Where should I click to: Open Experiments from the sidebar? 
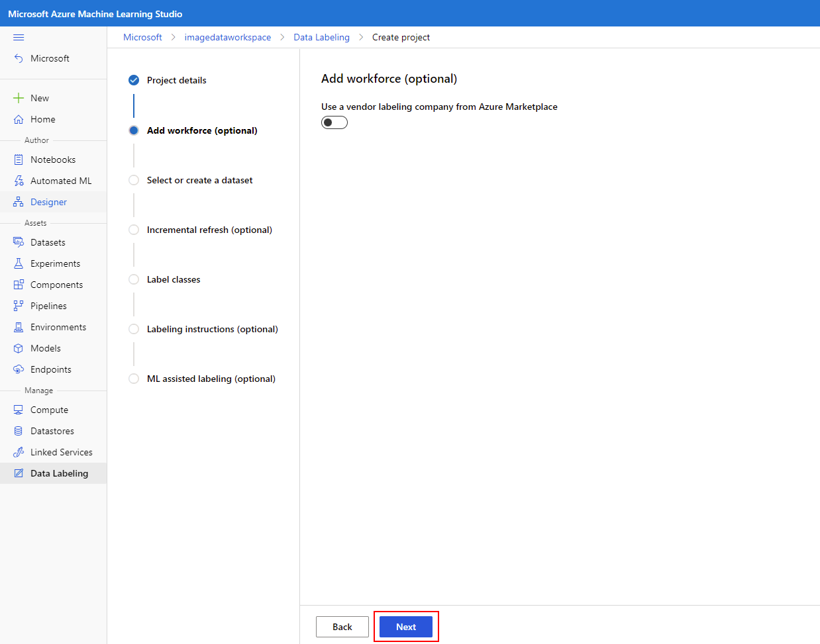[53, 263]
